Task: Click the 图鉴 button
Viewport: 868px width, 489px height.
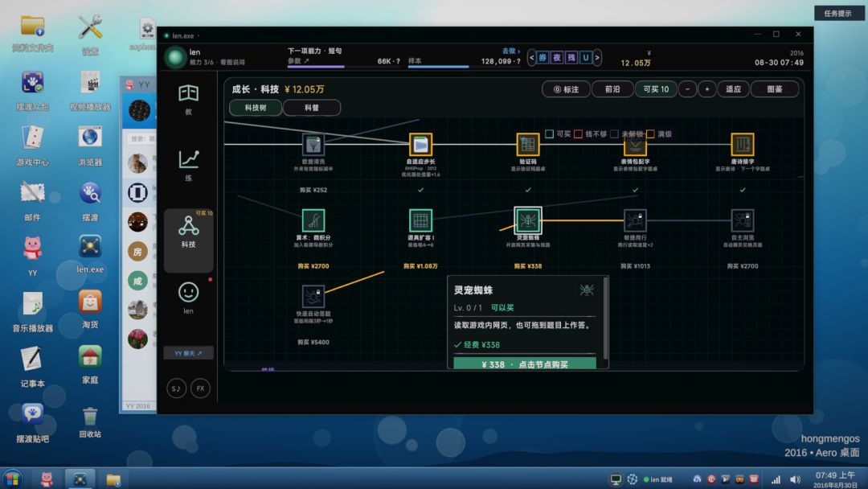Action: click(775, 89)
